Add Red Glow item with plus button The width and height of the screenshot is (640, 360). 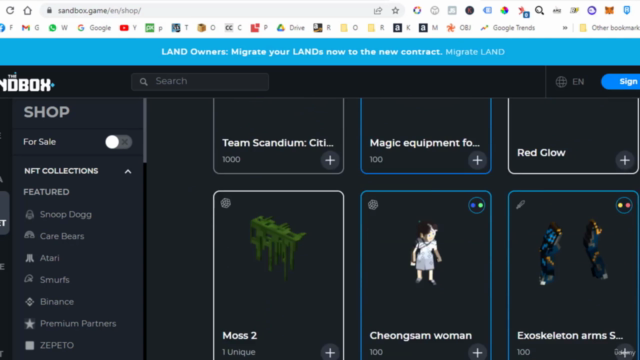[x=624, y=160]
